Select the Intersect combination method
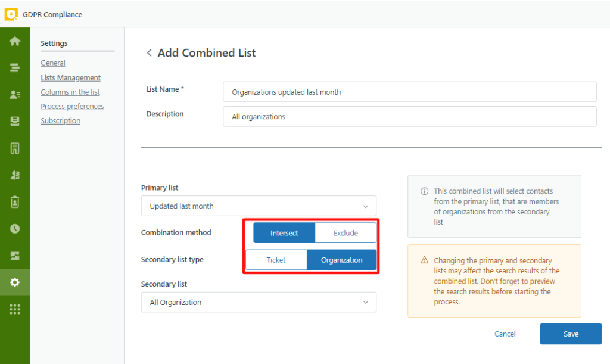The image size is (610, 364). click(284, 232)
